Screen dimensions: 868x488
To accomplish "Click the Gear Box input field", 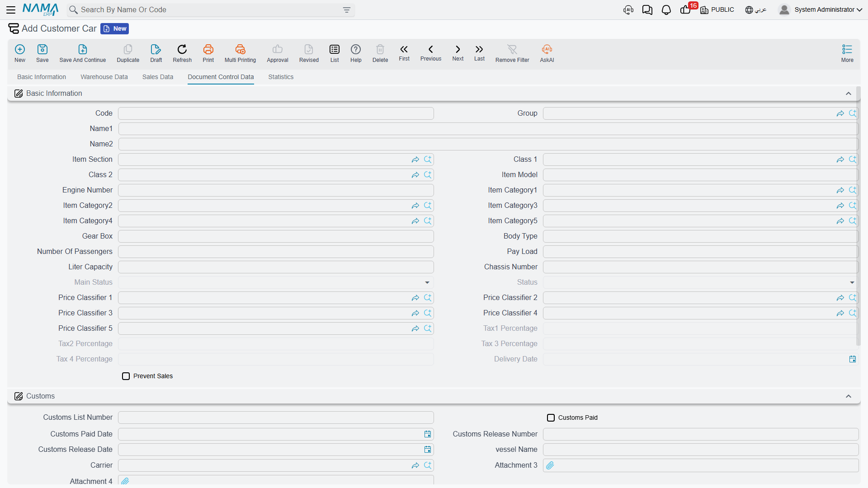I will click(x=276, y=236).
